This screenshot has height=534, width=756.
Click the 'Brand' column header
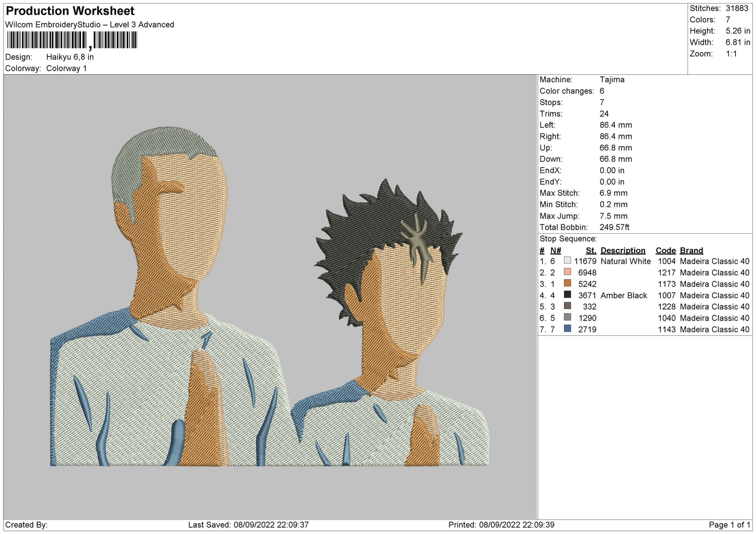(692, 251)
